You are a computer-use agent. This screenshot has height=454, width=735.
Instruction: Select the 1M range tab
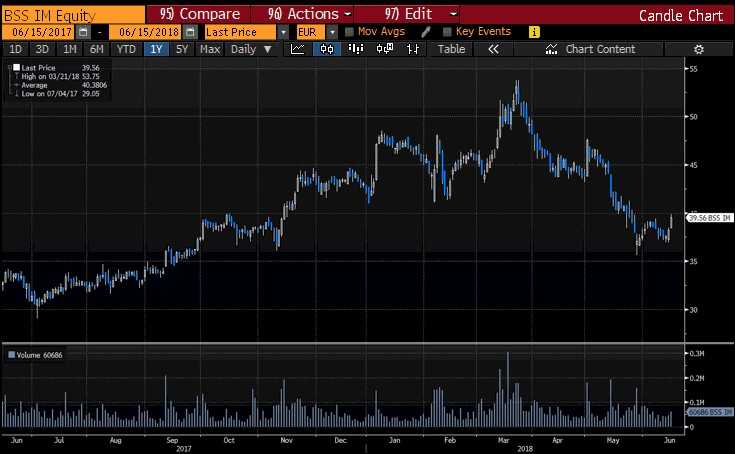(69, 49)
